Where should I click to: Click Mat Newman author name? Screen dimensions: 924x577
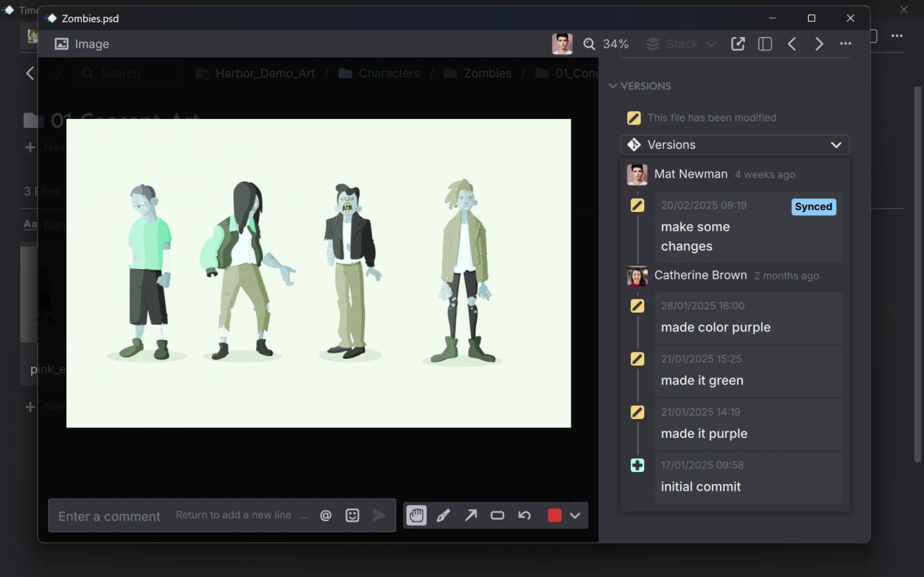pos(691,174)
